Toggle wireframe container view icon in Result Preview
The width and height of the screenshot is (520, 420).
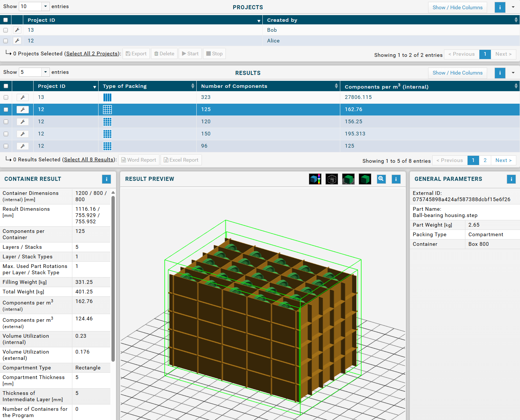(x=332, y=179)
